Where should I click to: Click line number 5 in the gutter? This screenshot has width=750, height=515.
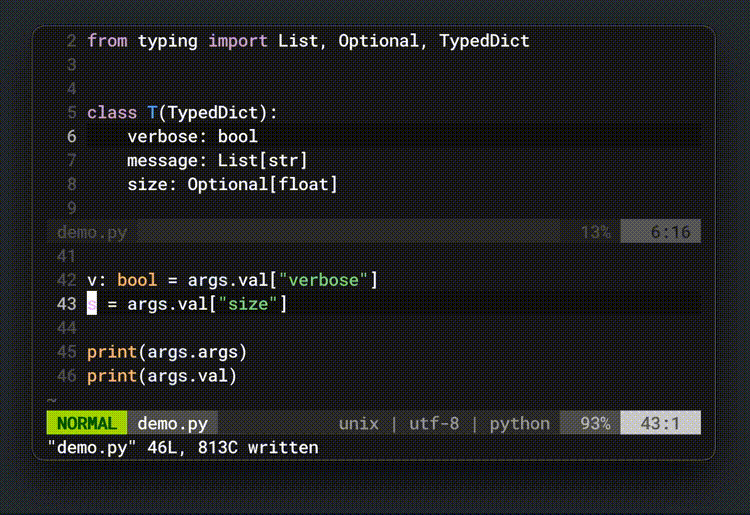[x=71, y=113]
